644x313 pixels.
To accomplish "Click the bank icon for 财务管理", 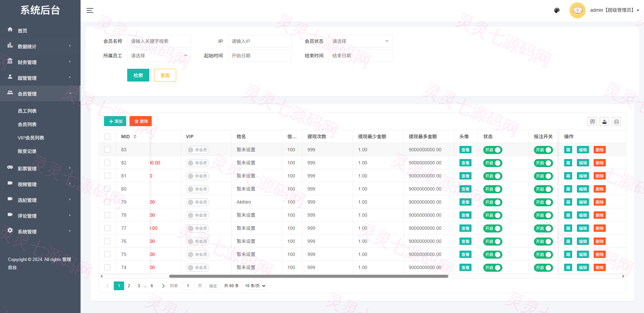I will coord(10,61).
